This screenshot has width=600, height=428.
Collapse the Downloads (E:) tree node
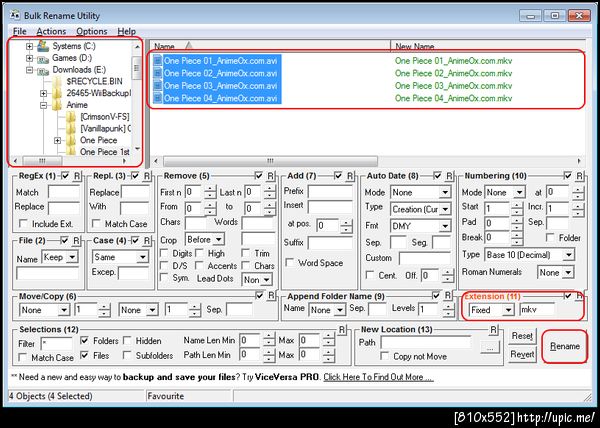click(x=29, y=70)
